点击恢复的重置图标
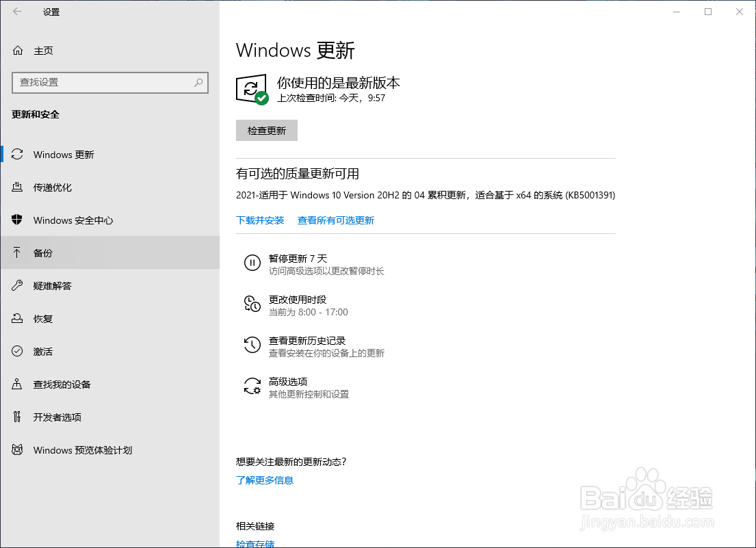 tap(17, 318)
